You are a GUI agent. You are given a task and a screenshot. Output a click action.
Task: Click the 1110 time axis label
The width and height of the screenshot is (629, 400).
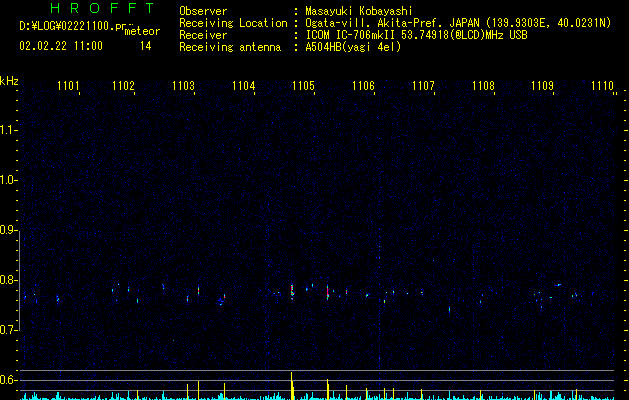(603, 86)
